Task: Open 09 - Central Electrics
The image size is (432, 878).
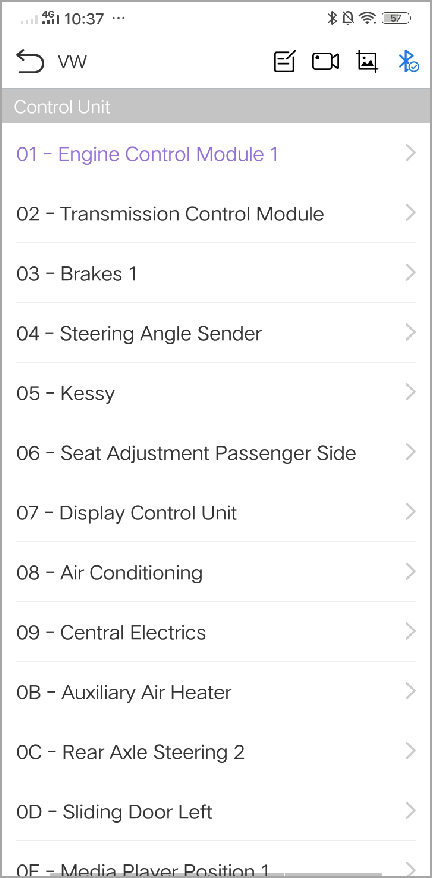Action: click(216, 632)
